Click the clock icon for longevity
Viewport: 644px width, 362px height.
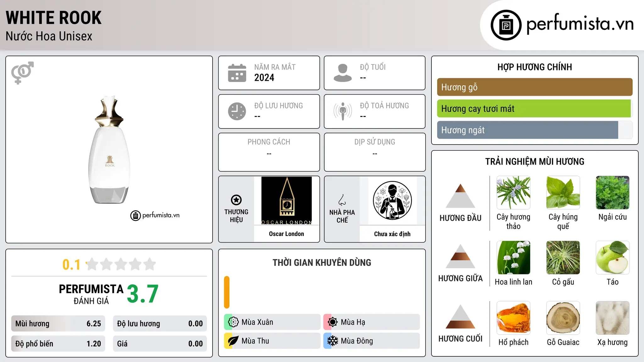237,111
